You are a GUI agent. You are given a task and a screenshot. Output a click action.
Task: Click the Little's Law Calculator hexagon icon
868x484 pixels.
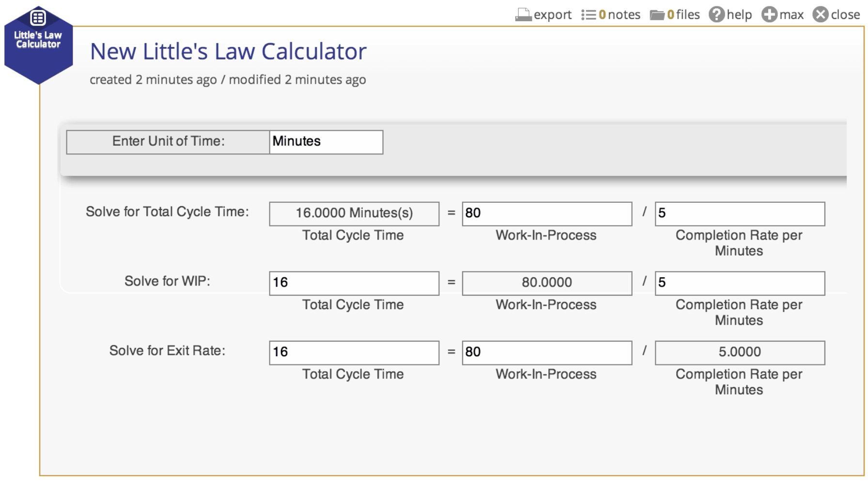tap(38, 45)
